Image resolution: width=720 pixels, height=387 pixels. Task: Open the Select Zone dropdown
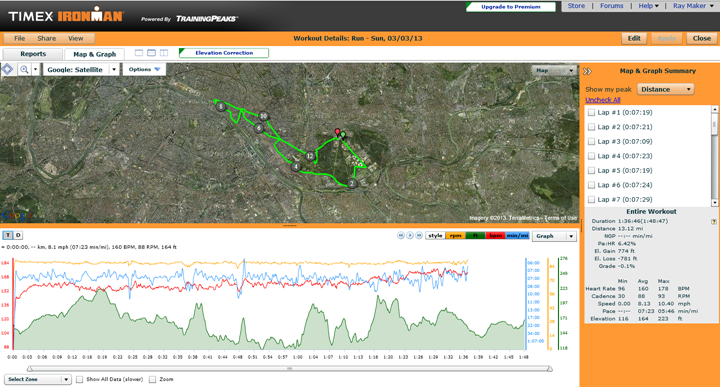click(x=38, y=379)
